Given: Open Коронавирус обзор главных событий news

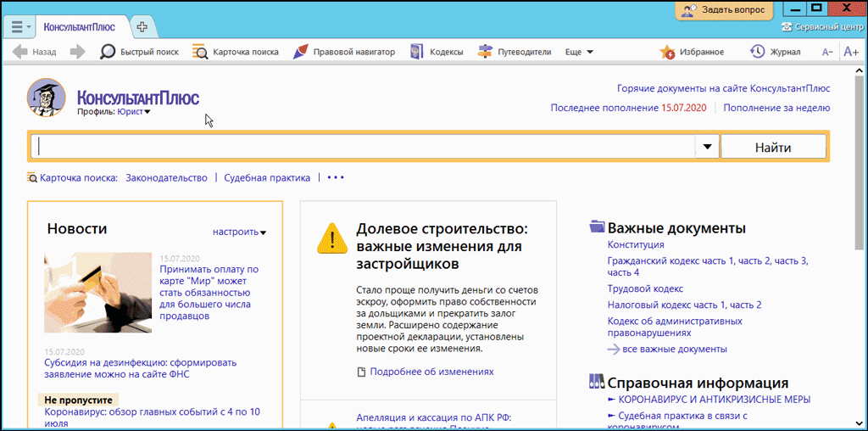Looking at the screenshot, I should pyautogui.click(x=153, y=417).
